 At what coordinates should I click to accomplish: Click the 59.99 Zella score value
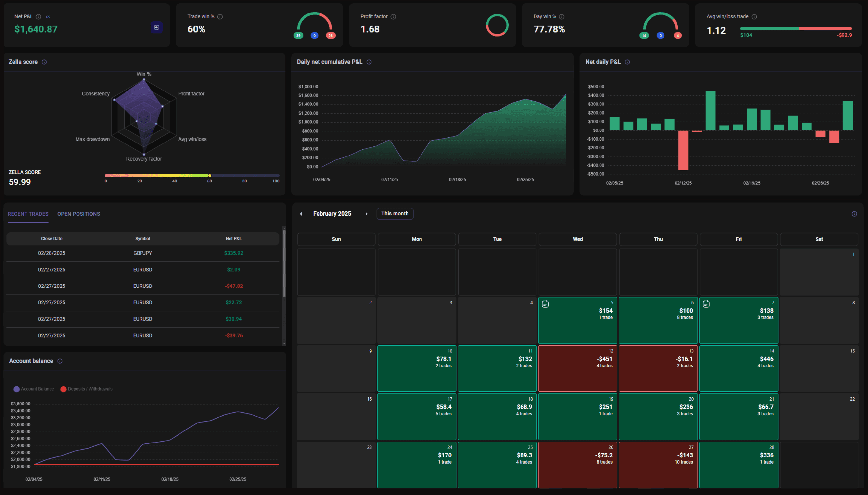click(20, 182)
